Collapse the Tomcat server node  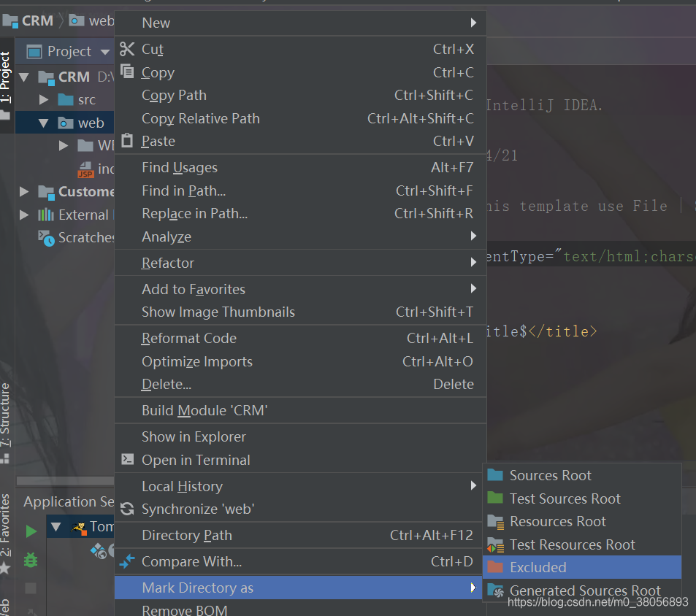(x=56, y=527)
